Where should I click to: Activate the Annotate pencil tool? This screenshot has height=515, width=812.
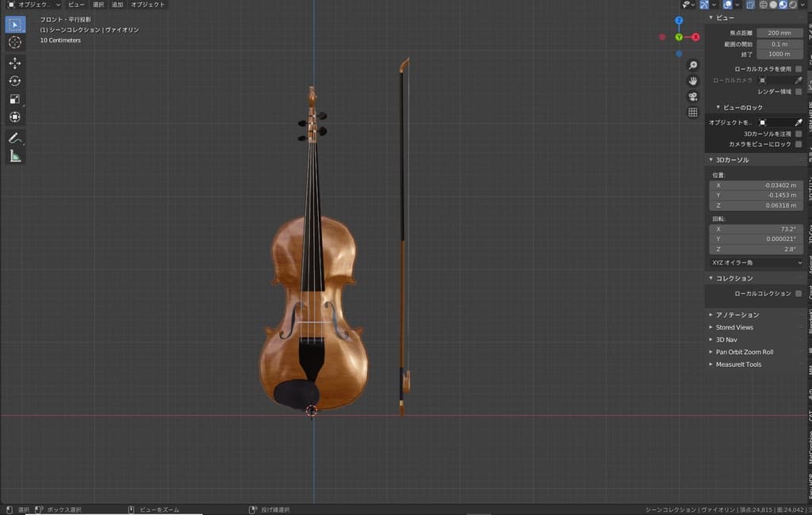pos(15,138)
